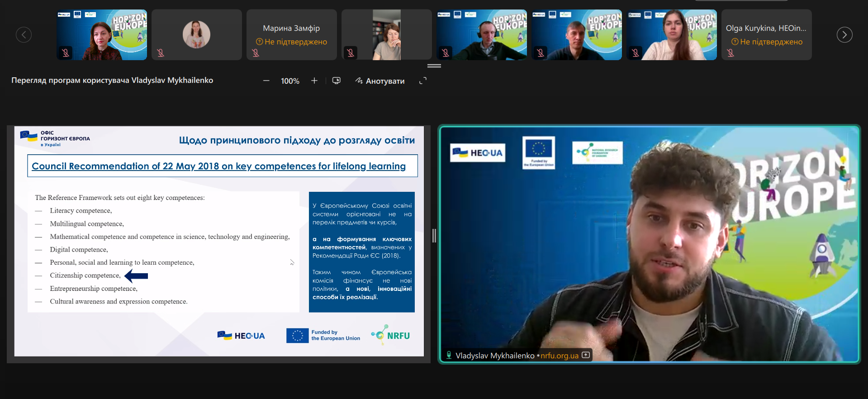Zoom out shared content with minus
Image resolution: width=868 pixels, height=399 pixels.
click(266, 81)
